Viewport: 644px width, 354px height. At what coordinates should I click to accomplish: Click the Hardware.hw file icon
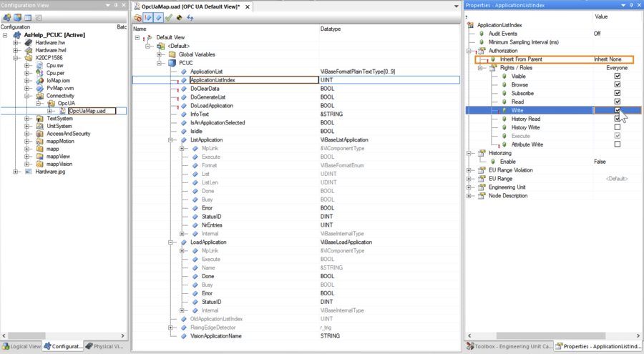point(29,43)
